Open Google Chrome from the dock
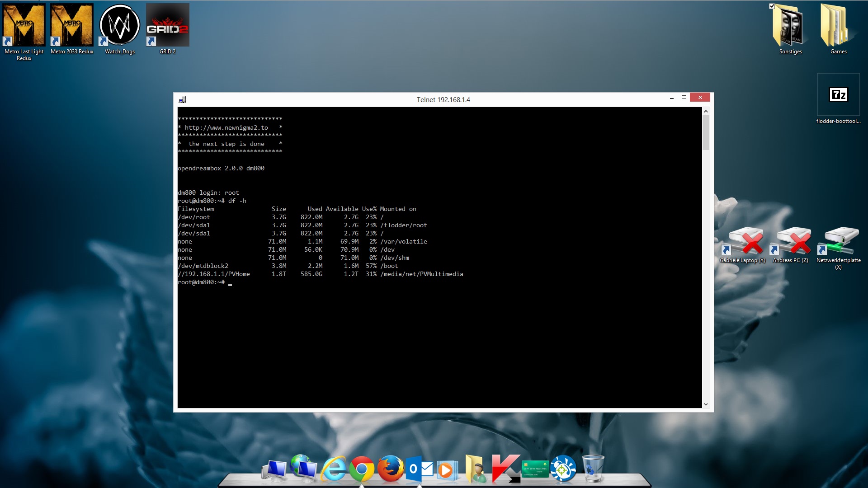Image resolution: width=868 pixels, height=488 pixels. point(362,469)
